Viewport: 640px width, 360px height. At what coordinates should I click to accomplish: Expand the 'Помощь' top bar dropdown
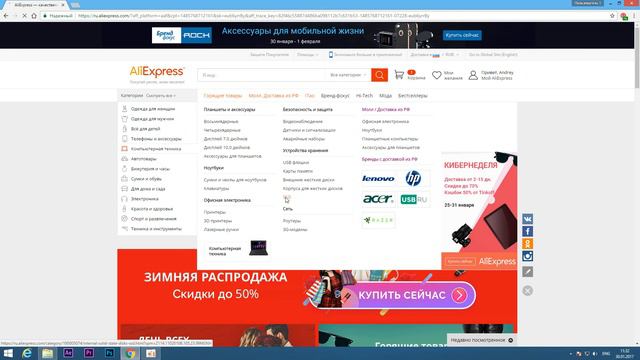[x=307, y=55]
